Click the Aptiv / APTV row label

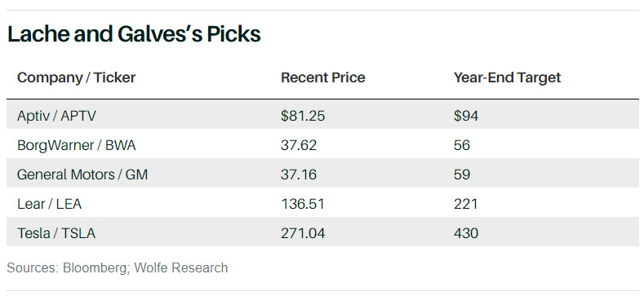pyautogui.click(x=56, y=116)
